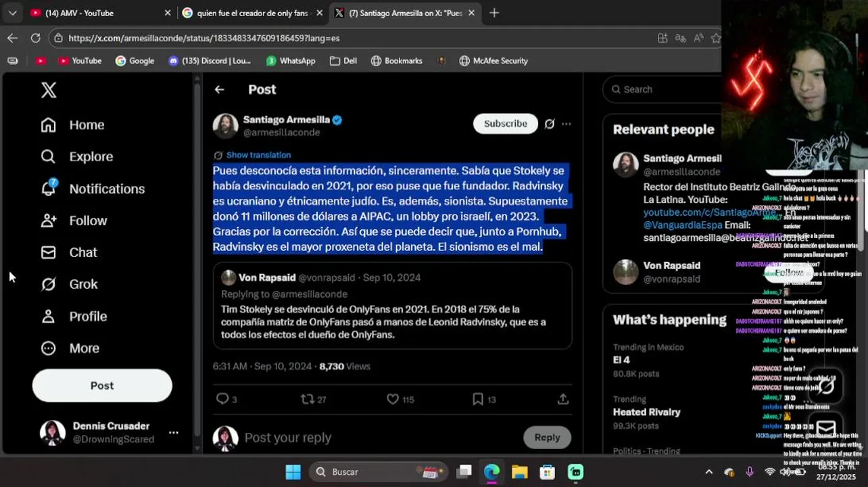The height and width of the screenshot is (487, 868).
Task: Open Task View from the taskbar
Action: pos(464,472)
